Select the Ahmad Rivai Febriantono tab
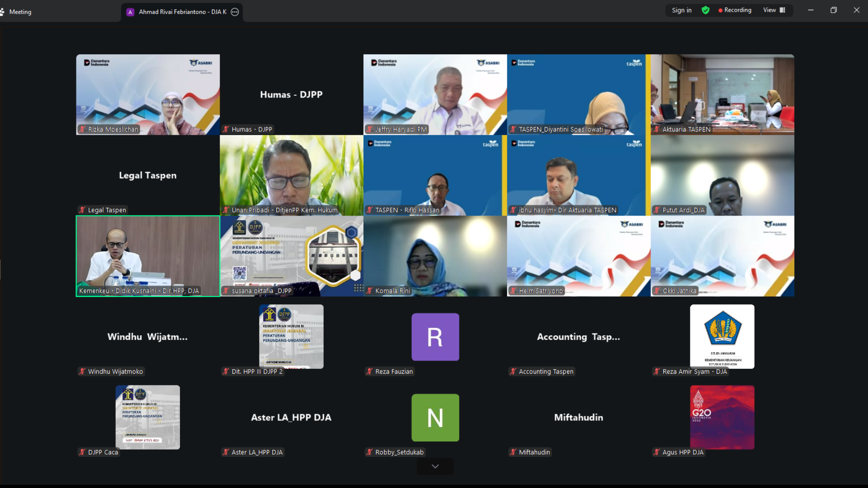868x488 pixels. [x=182, y=12]
